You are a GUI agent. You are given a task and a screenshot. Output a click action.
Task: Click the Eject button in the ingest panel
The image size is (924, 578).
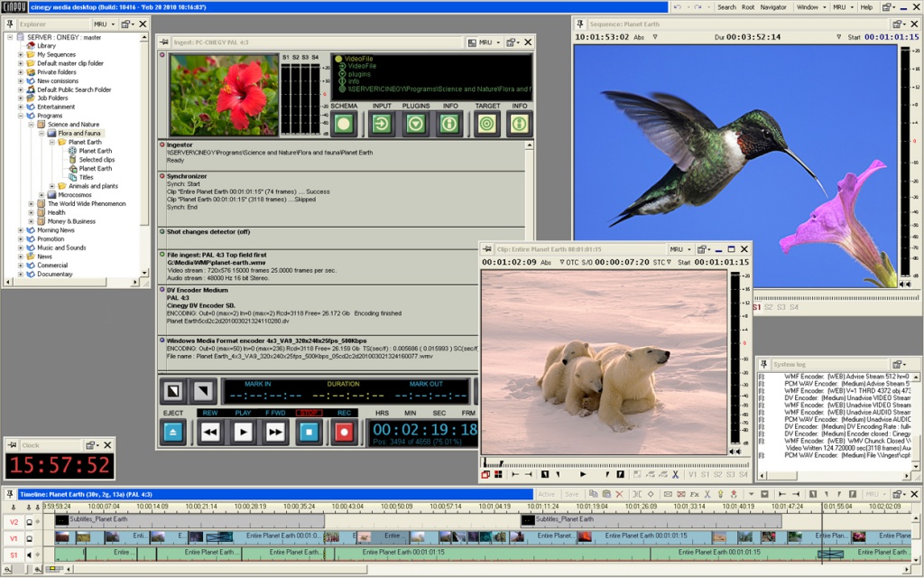click(172, 433)
